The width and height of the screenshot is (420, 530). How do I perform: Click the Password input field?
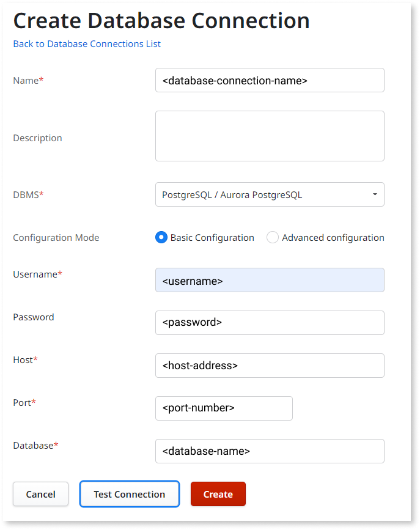click(269, 322)
